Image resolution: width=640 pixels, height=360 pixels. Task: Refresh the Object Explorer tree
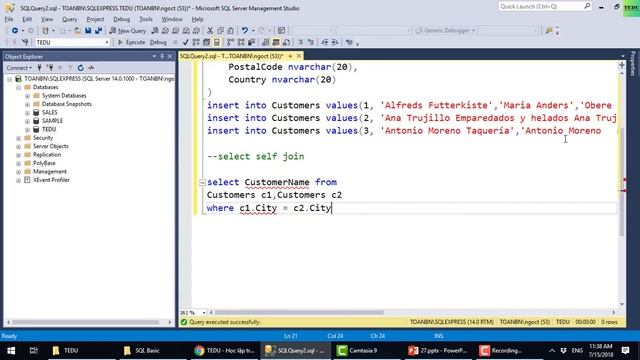tap(80, 68)
